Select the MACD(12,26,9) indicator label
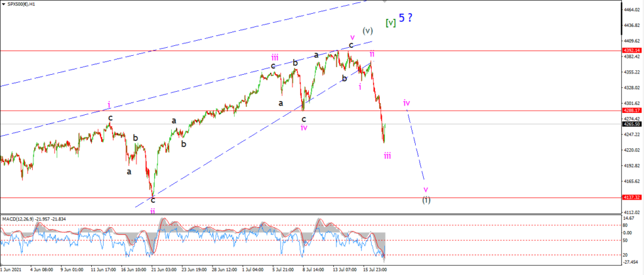Image resolution: width=644 pixels, height=275 pixels. click(17, 218)
